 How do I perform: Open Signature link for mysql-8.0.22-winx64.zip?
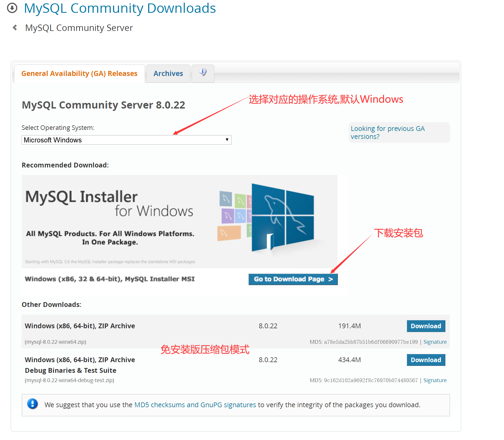[x=435, y=342]
